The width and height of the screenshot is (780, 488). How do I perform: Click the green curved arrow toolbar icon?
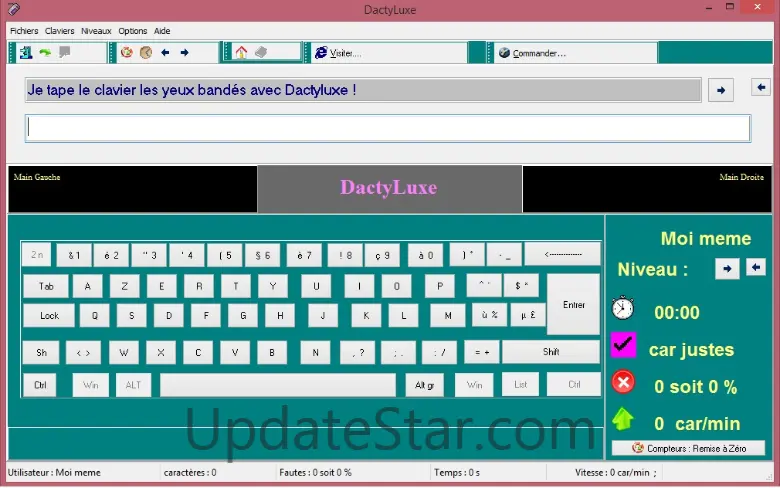45,52
